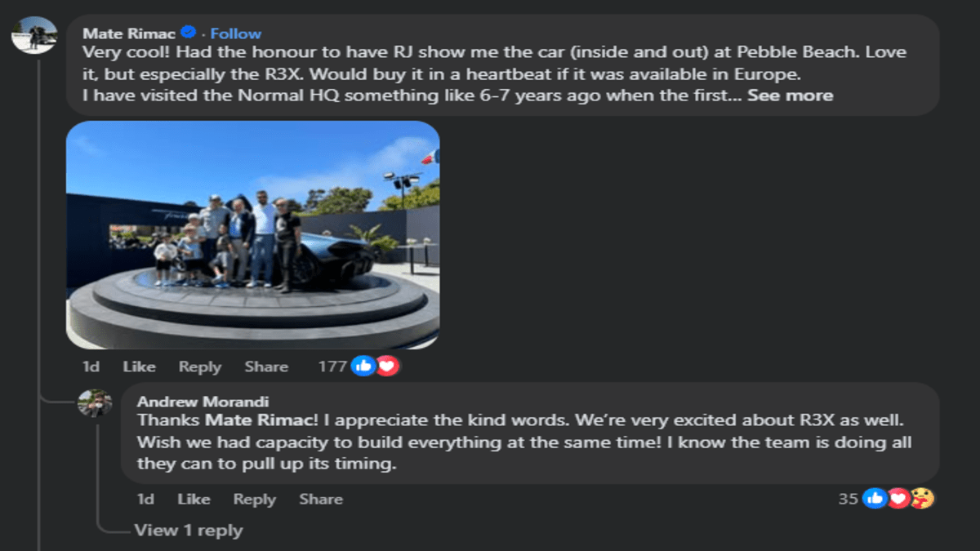Image resolution: width=980 pixels, height=551 pixels.
Task: Share Mate Rimac's comment
Action: click(x=266, y=367)
